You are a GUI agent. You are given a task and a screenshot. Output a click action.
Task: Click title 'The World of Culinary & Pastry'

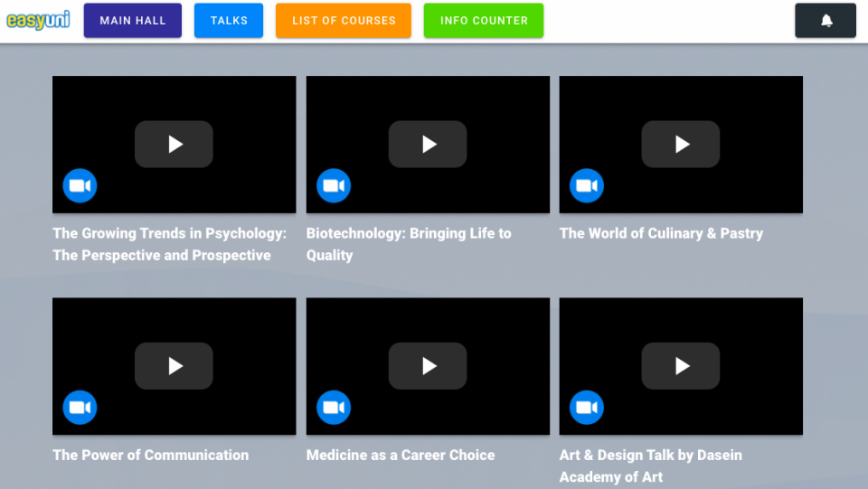click(x=661, y=233)
